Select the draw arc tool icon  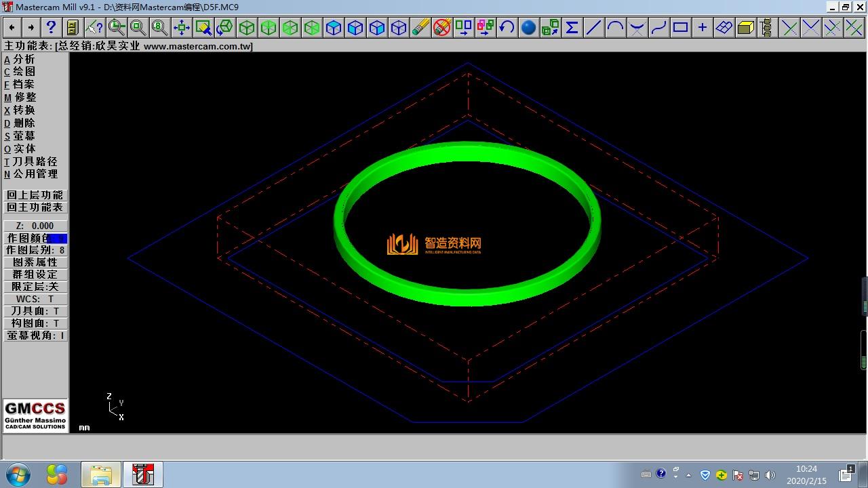click(x=615, y=28)
